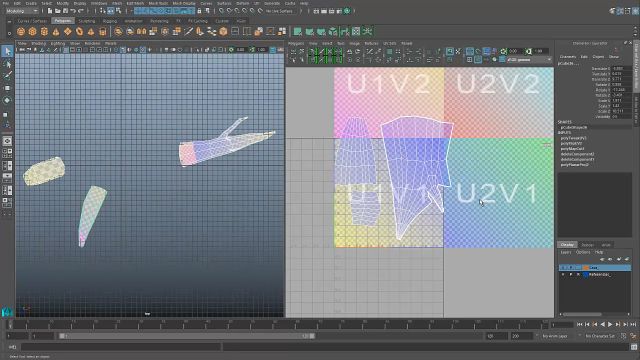Click the New Scene icon
Screen dimensions: 640x360
coord(50,11)
